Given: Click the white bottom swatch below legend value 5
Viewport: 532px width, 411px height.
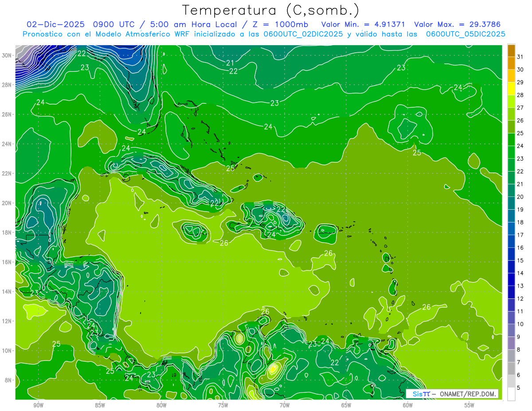Looking at the screenshot, I should point(511,394).
